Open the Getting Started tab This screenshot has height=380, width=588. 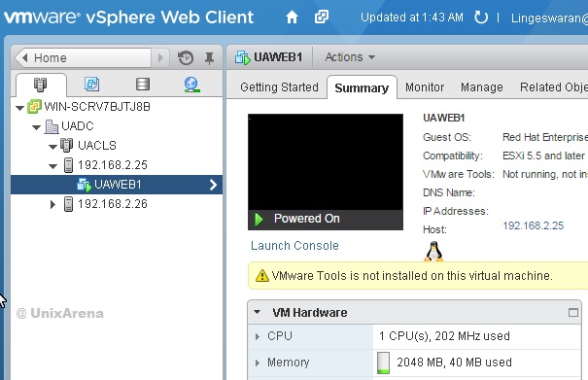[x=279, y=87]
